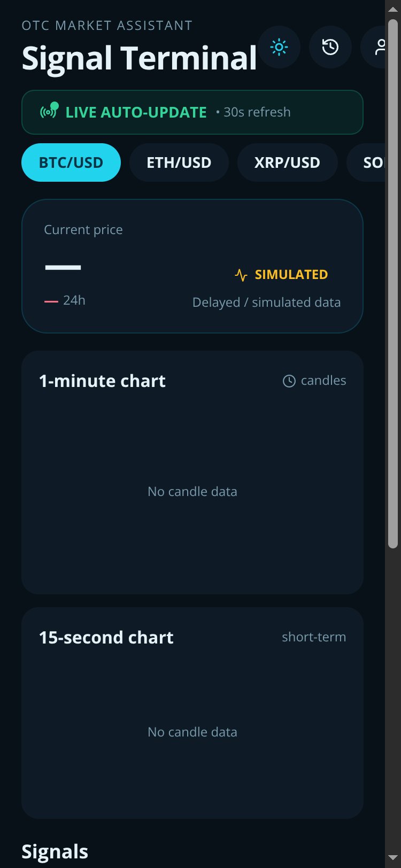Image resolution: width=401 pixels, height=868 pixels.
Task: Click the scrollbar down arrow
Action: tap(393, 858)
